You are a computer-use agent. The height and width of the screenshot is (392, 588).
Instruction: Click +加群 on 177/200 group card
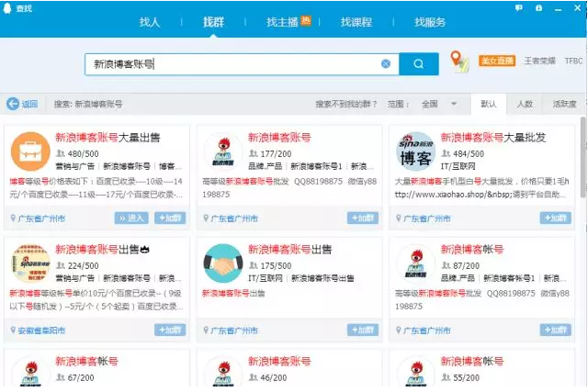[x=363, y=218]
